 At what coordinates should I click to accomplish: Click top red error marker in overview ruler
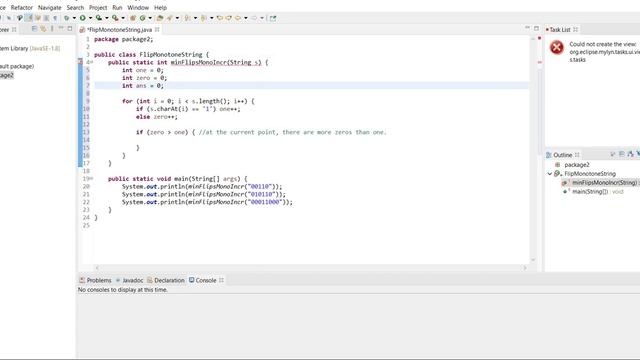tap(539, 38)
